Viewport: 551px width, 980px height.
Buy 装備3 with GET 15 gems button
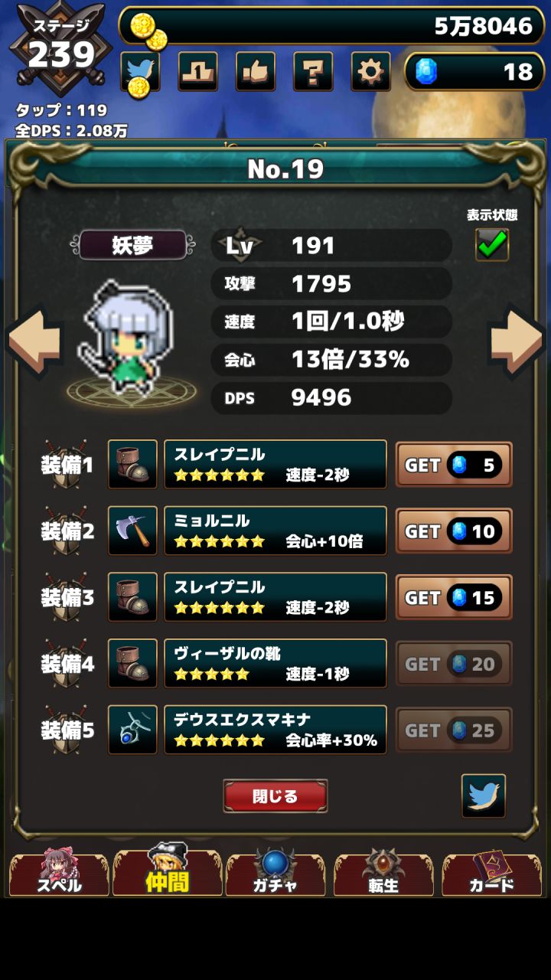point(454,597)
